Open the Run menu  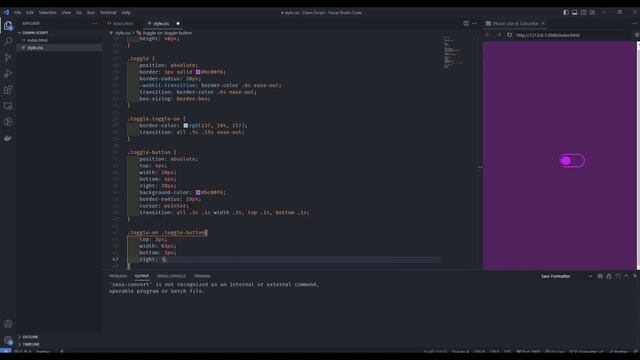tap(91, 12)
